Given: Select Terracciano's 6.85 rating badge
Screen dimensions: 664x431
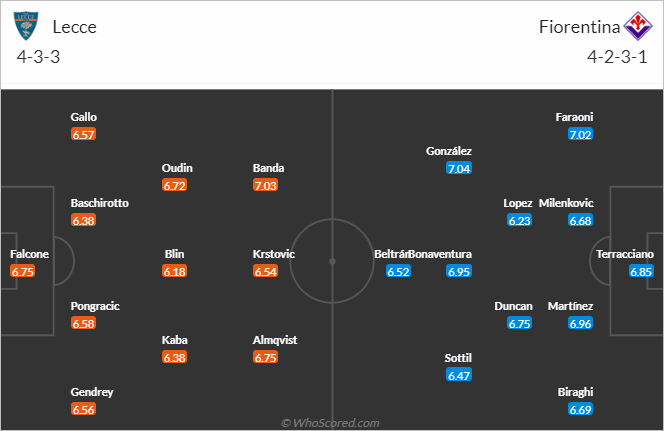Looking at the screenshot, I should [641, 271].
